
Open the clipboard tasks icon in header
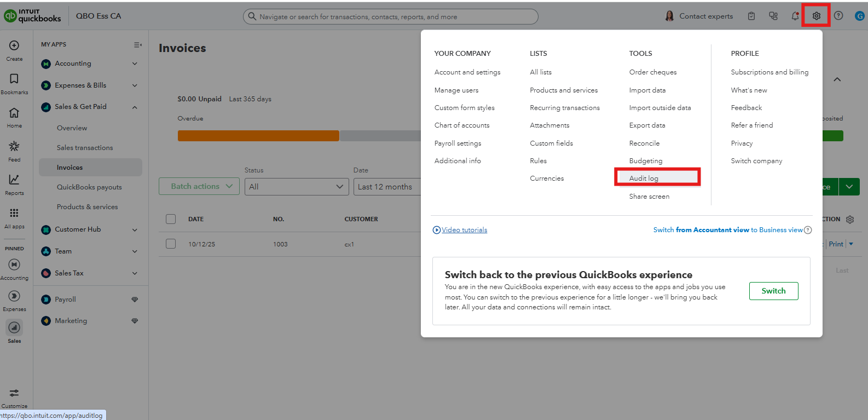pyautogui.click(x=751, y=16)
